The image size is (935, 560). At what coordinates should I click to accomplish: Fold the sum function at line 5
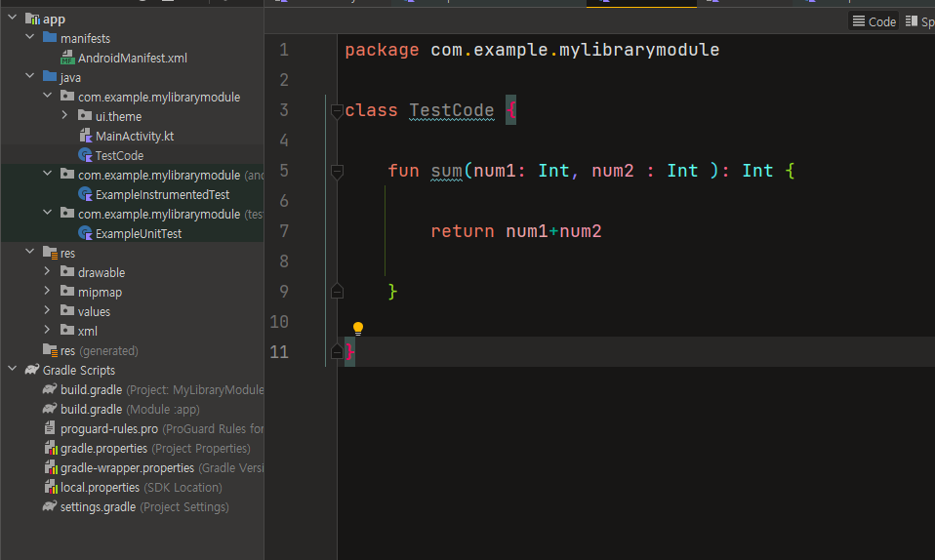point(337,172)
